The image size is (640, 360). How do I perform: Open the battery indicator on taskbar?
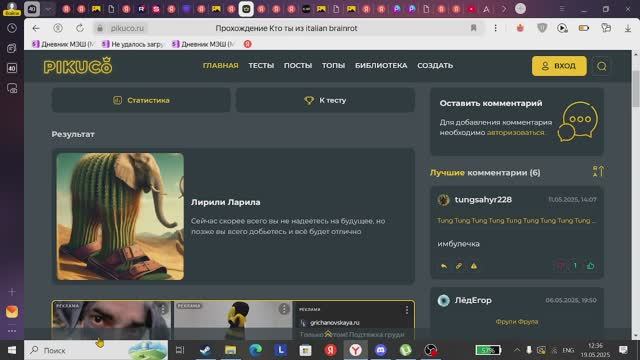click(x=488, y=350)
